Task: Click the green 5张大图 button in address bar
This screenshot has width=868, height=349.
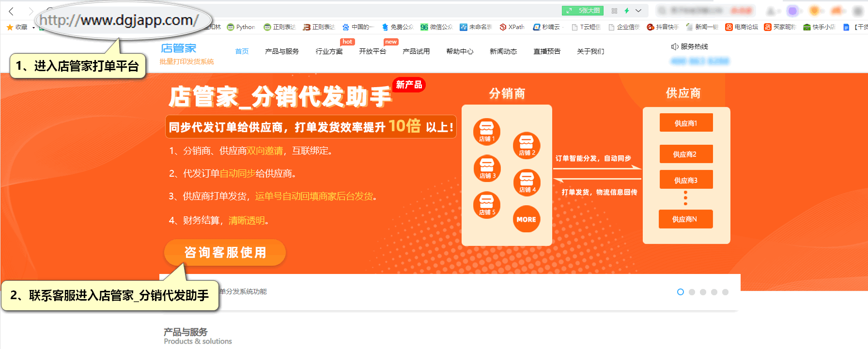Action: 583,11
